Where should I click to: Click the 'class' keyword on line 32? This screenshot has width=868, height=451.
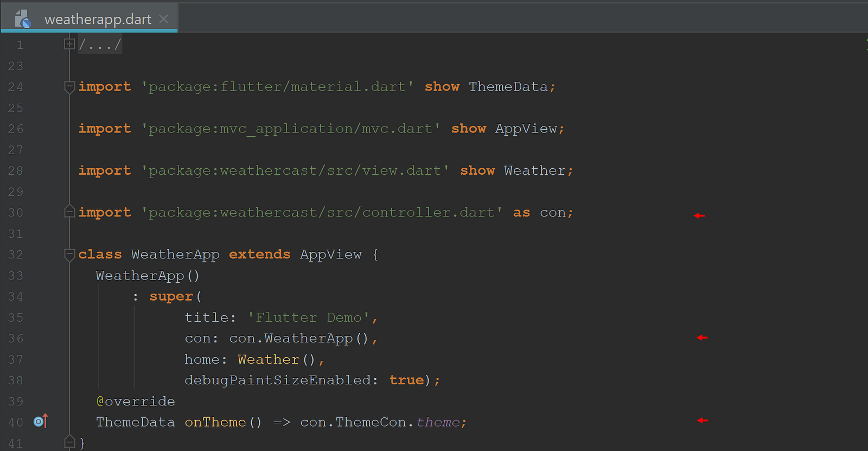tap(100, 255)
